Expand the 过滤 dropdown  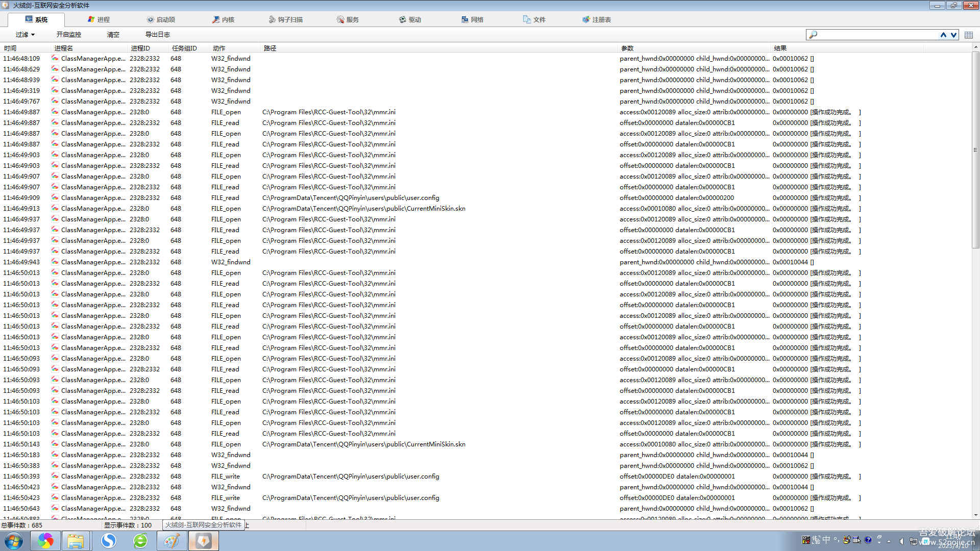(x=25, y=34)
